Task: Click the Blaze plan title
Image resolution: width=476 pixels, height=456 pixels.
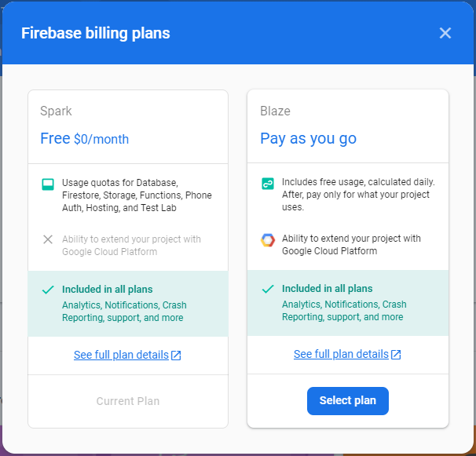Action: [275, 111]
